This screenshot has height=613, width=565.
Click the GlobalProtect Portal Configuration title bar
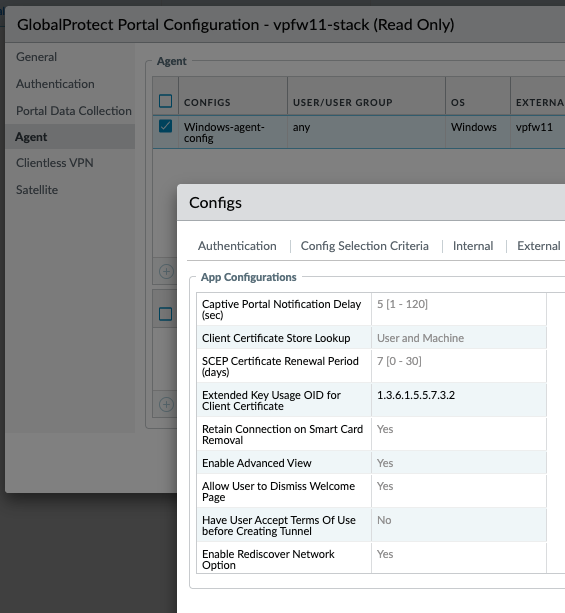285,25
